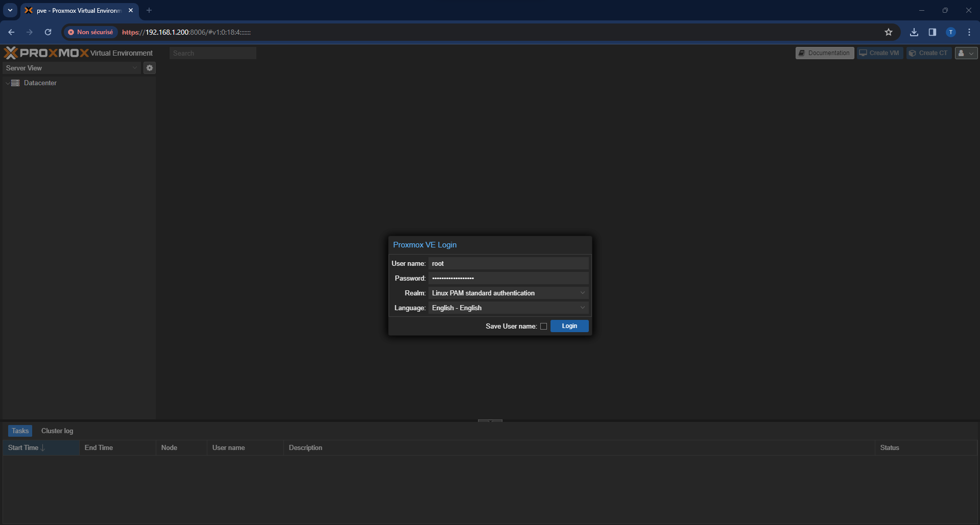Open the Chrome three-dot menu
The width and height of the screenshot is (980, 525).
tap(969, 32)
